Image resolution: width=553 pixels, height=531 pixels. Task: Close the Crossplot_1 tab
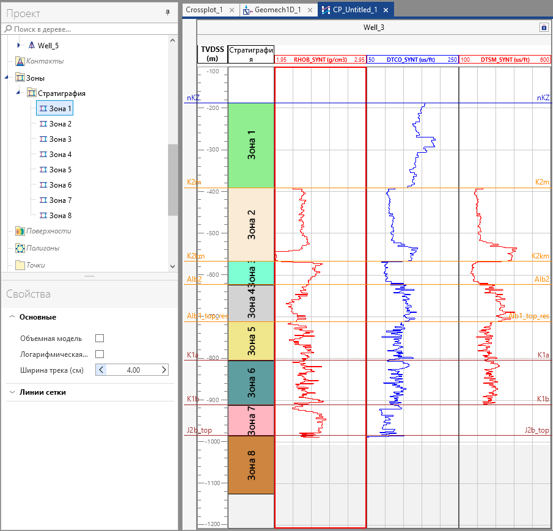pyautogui.click(x=232, y=10)
